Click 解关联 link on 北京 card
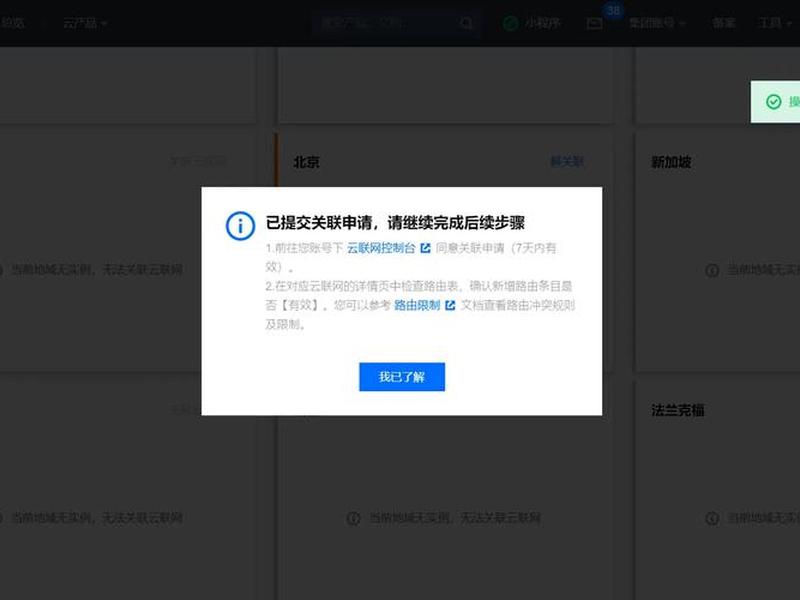Screen dimensions: 800x600 [x=567, y=162]
